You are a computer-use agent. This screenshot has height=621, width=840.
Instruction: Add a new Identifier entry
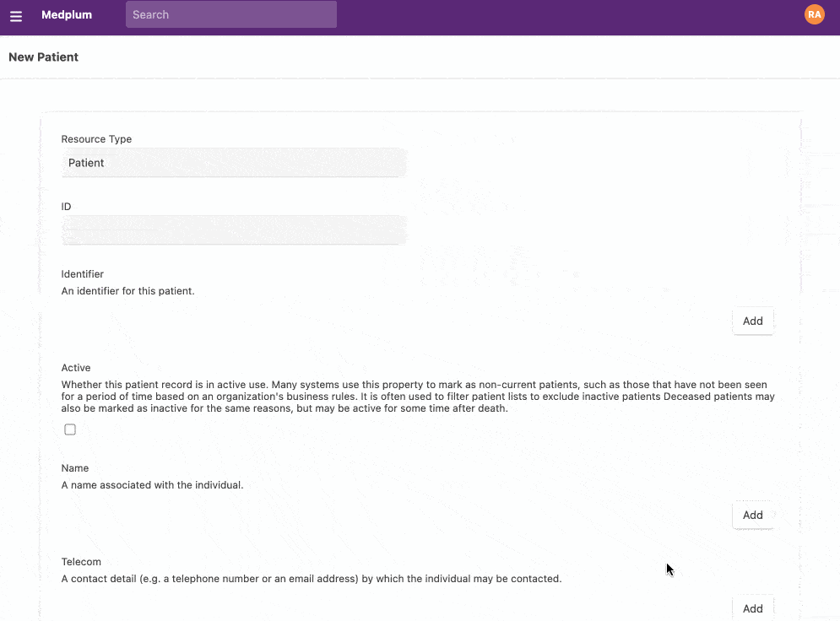pos(752,321)
